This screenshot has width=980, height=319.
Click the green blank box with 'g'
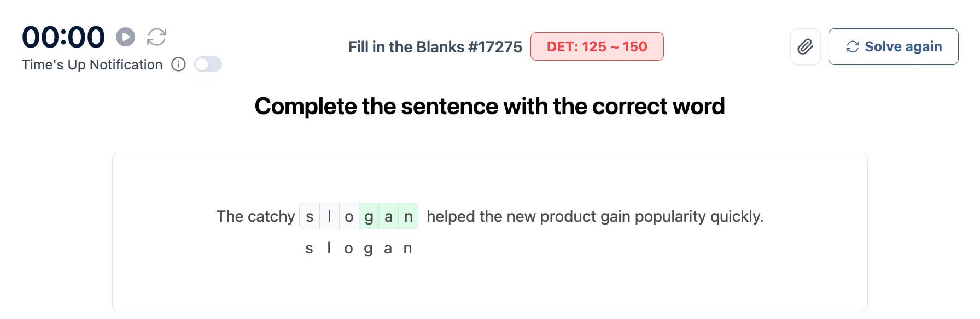(x=369, y=216)
